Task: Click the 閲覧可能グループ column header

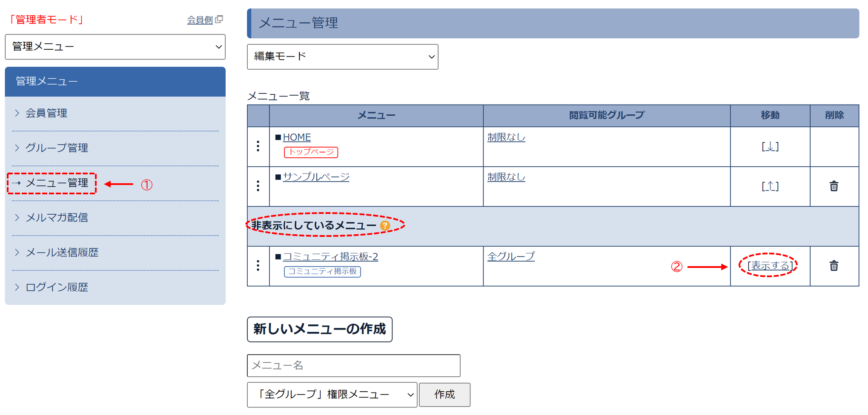Action: click(606, 115)
